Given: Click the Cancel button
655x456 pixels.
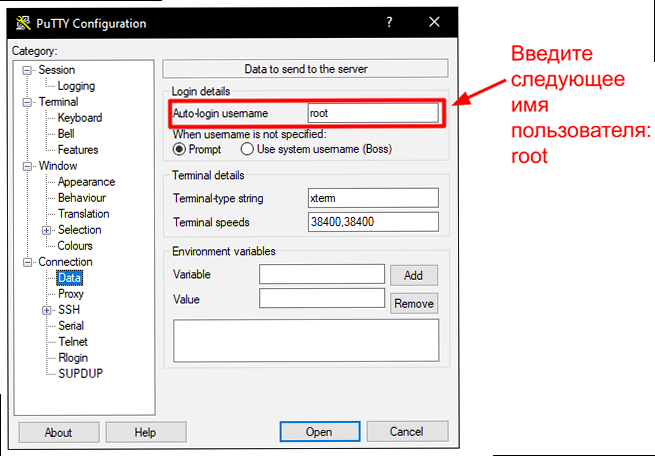Looking at the screenshot, I should point(406,432).
